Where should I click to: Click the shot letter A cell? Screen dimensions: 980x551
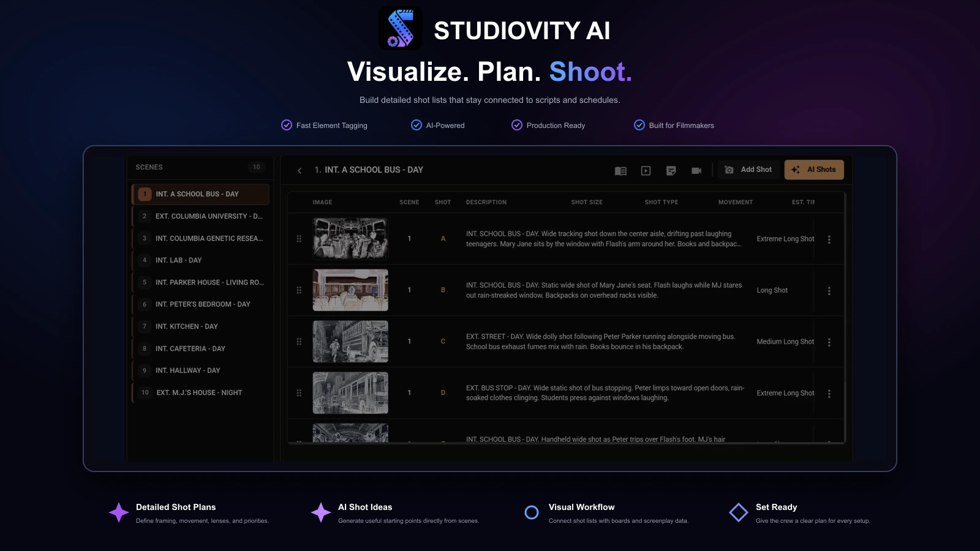(x=443, y=239)
